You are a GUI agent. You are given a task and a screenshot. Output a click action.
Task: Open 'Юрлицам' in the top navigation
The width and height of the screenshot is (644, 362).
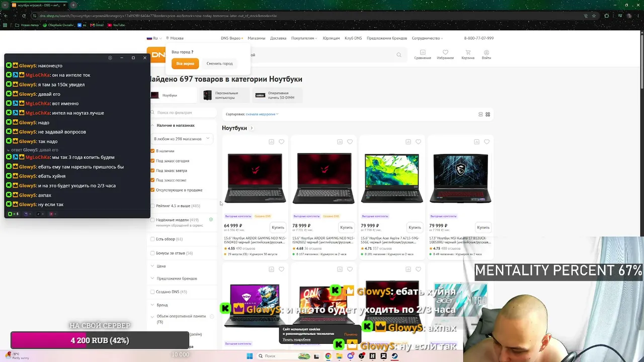(x=331, y=38)
